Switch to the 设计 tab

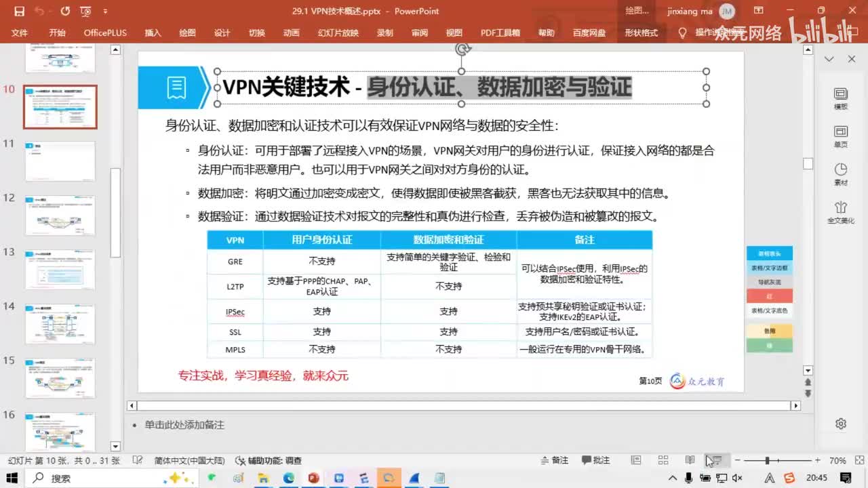pos(222,33)
